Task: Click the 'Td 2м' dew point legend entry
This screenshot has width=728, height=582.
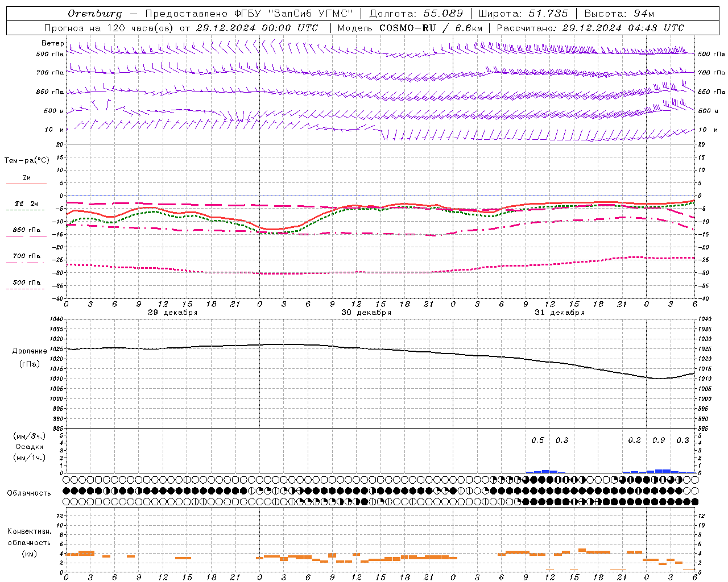Action: 26,203
